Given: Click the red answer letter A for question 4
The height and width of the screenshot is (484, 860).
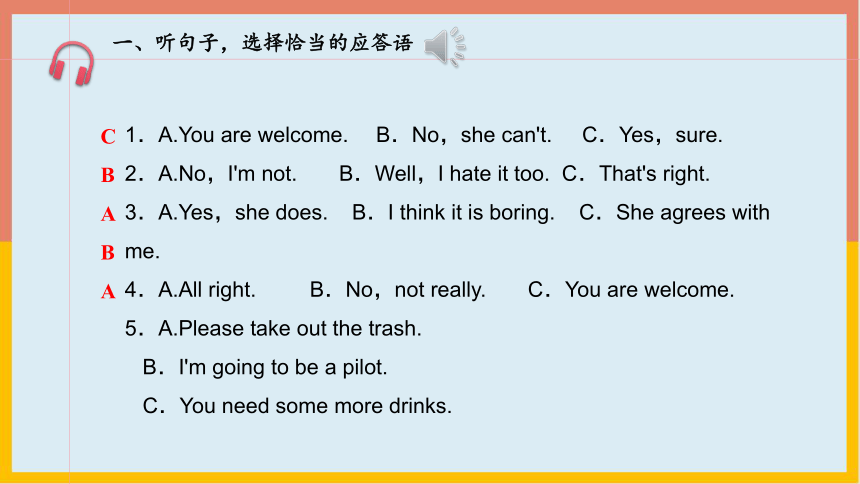Looking at the screenshot, I should click(108, 291).
